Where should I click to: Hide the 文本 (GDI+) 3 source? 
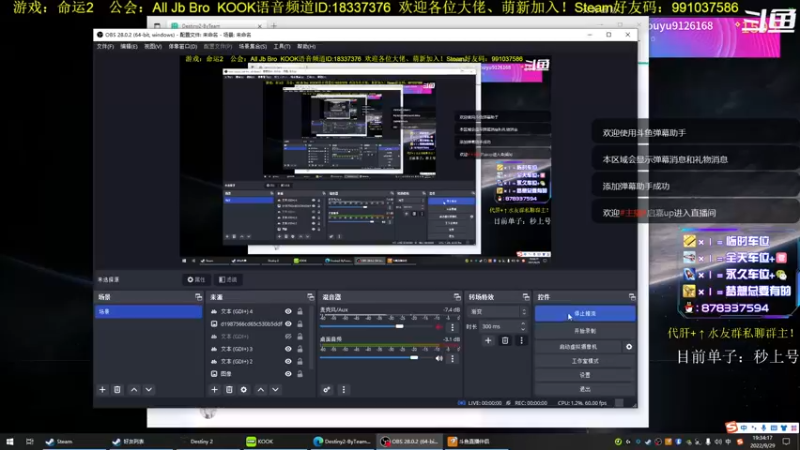[288, 349]
